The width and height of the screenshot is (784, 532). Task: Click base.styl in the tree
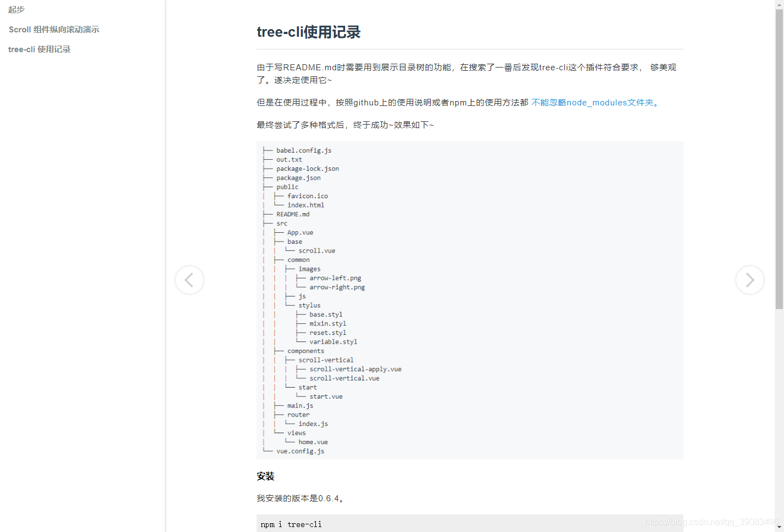pos(326,315)
